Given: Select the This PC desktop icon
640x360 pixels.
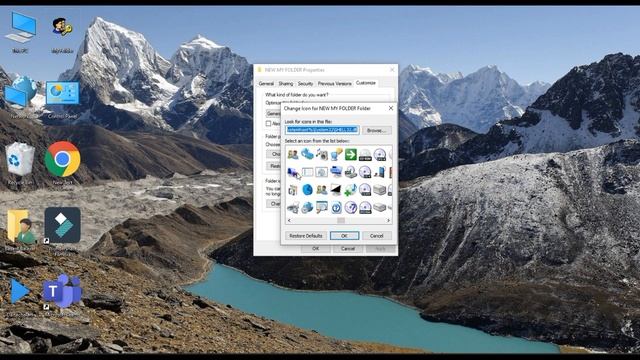Looking at the screenshot, I should point(20,32).
